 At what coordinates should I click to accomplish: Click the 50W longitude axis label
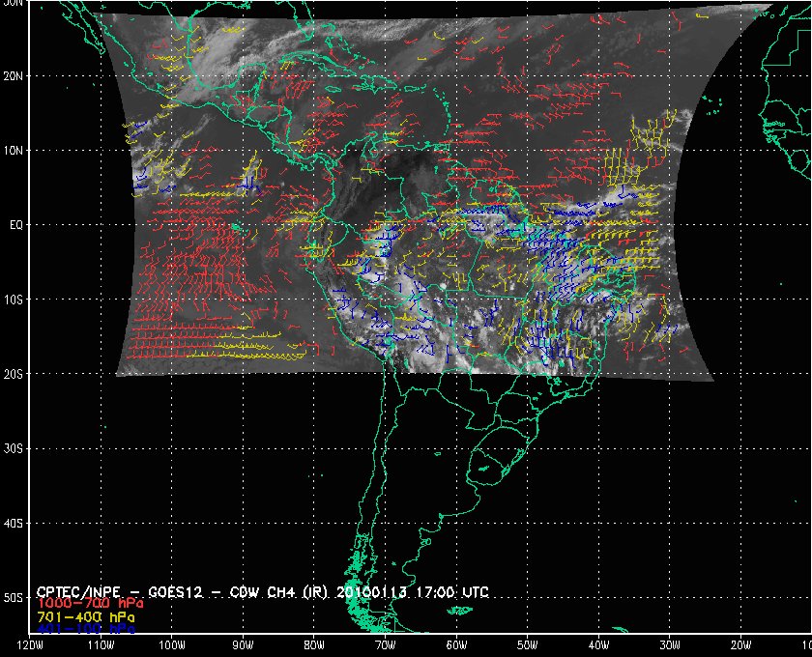click(x=528, y=645)
